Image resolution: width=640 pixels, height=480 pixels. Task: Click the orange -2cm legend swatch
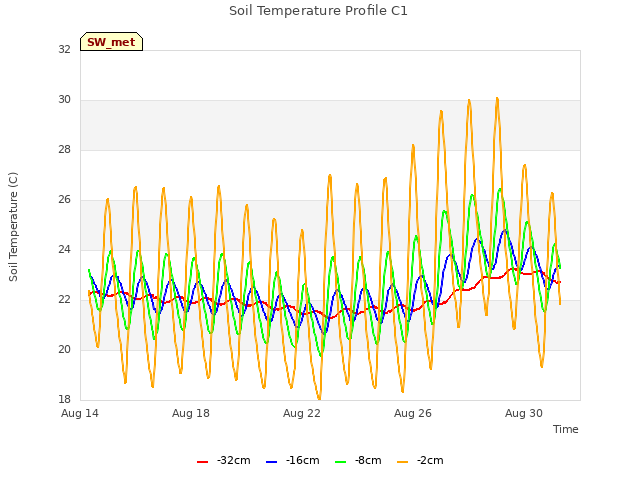pyautogui.click(x=402, y=462)
